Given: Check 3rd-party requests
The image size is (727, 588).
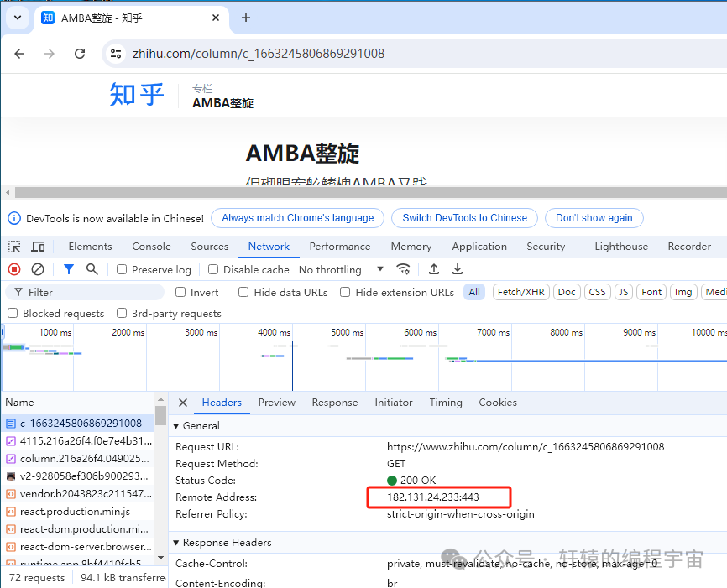Looking at the screenshot, I should (122, 313).
